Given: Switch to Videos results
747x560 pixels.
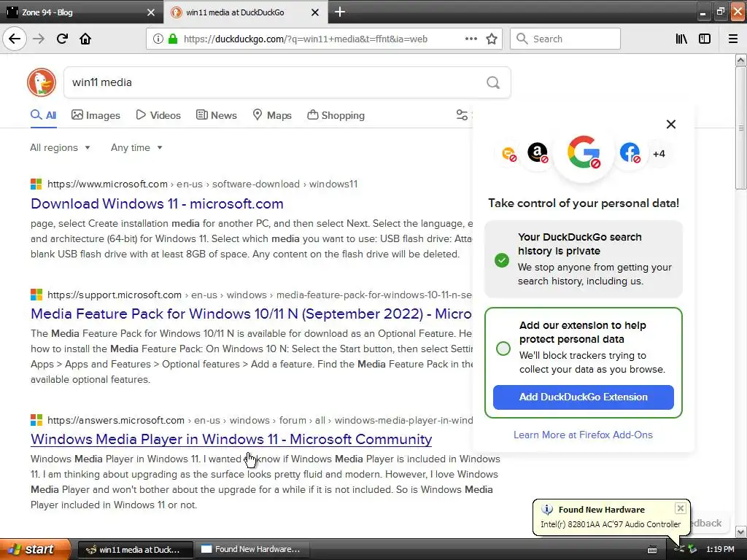Looking at the screenshot, I should point(158,115).
